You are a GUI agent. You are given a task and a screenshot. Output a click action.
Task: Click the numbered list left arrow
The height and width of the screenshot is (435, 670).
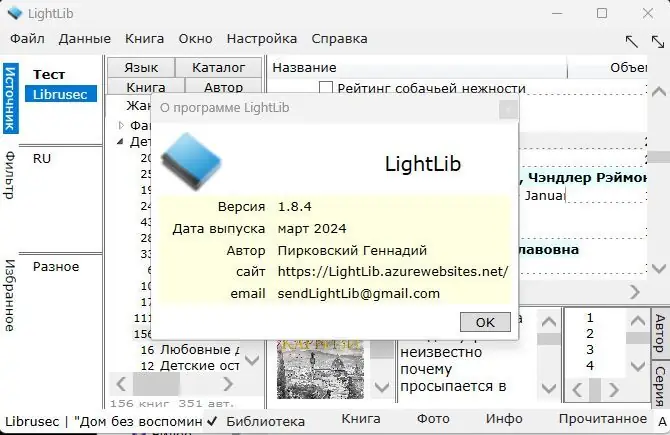577,390
